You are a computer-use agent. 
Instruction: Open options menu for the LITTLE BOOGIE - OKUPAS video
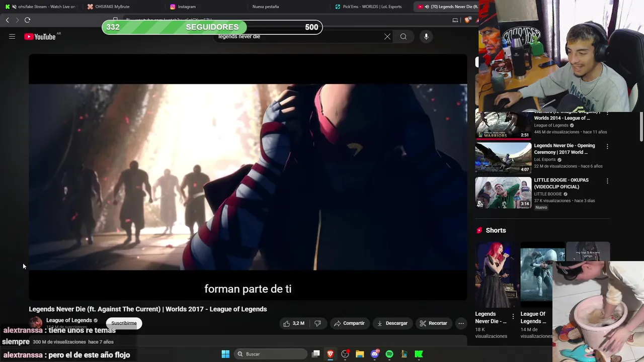607,180
